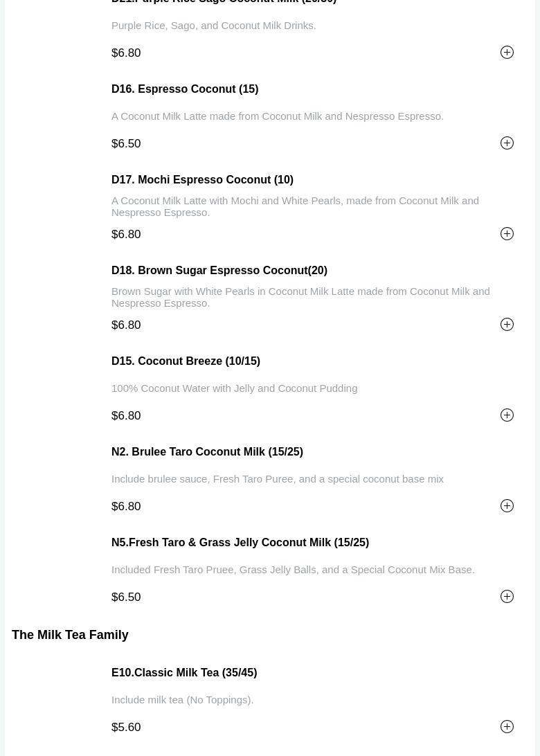The height and width of the screenshot is (756, 540).
Task: Open D16. Espresso Coconut item title
Action: (185, 89)
